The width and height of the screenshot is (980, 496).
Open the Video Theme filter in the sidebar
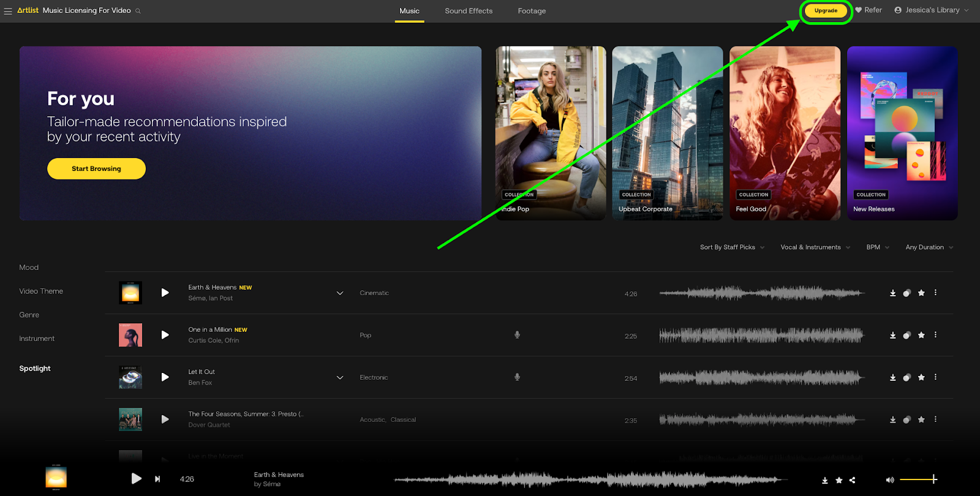tap(41, 291)
